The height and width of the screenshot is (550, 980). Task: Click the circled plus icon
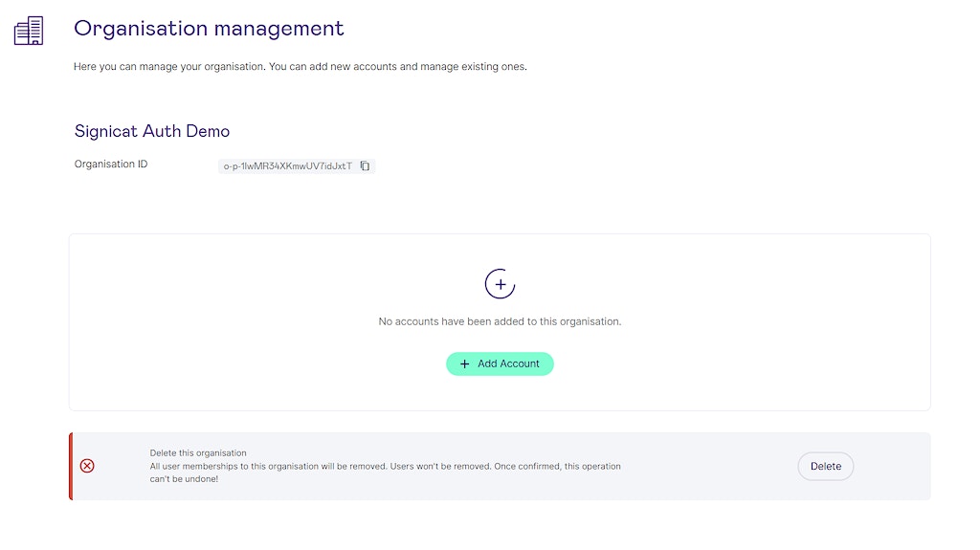[x=500, y=284]
